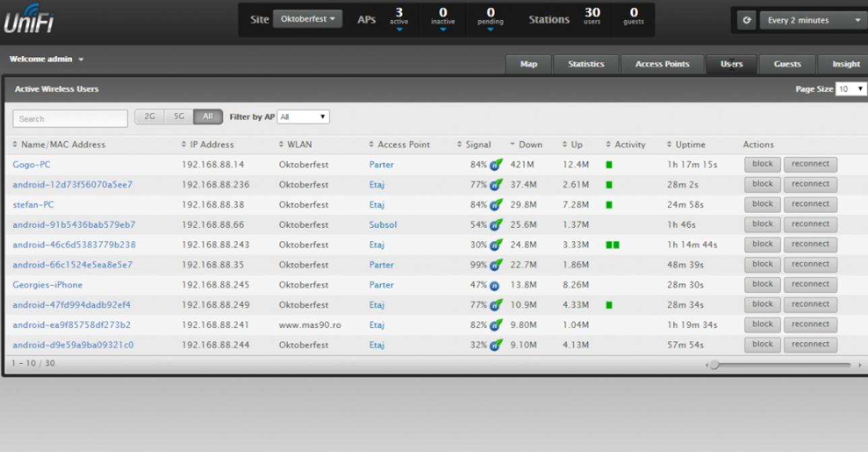This screenshot has height=452, width=868.
Task: Open the Statistics tab
Action: [x=586, y=64]
